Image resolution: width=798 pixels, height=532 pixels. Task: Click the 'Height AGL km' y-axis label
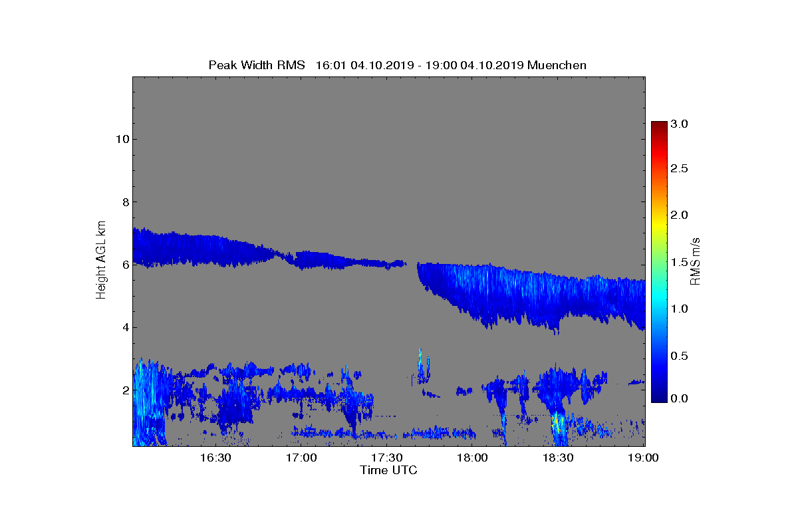pyautogui.click(x=101, y=261)
